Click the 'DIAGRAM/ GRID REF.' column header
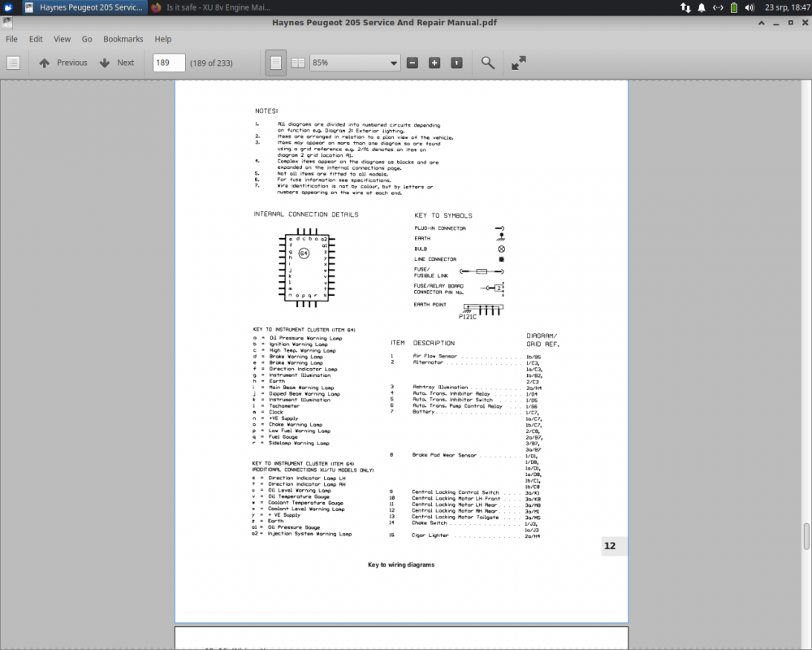 tap(542, 340)
